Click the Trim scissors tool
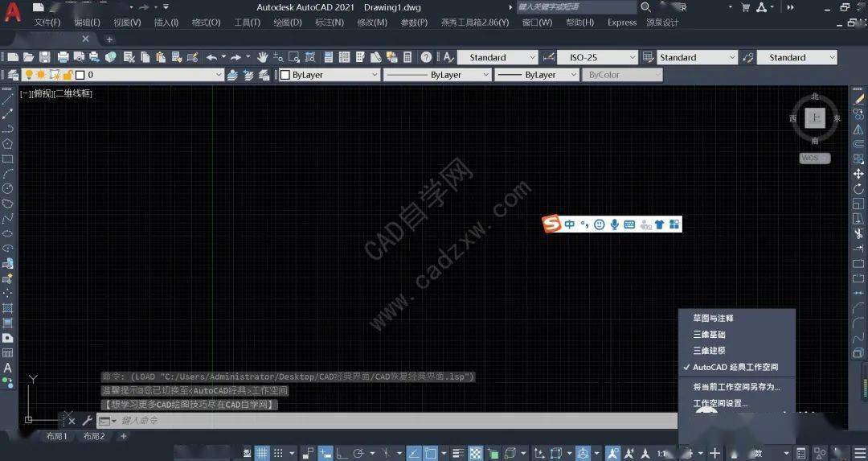Screen dimensions: 868x461 coord(858,234)
